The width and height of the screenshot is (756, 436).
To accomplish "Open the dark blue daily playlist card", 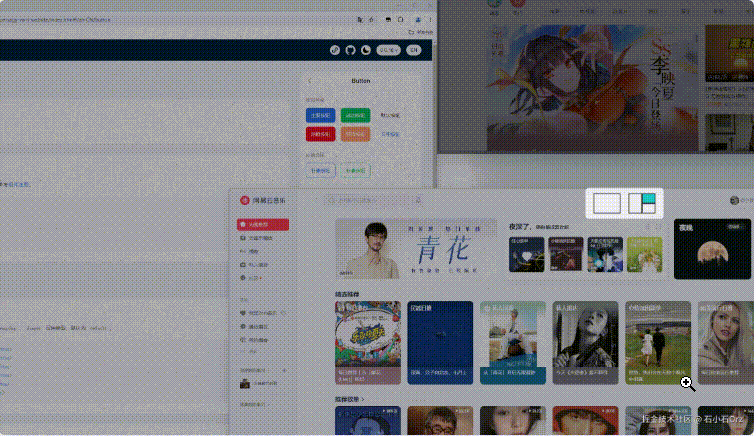I will (440, 343).
